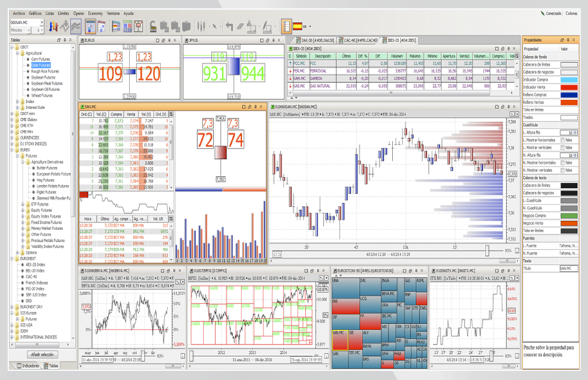588x380 pixels.
Task: Click the Símbolo column header
Action: 302,56
